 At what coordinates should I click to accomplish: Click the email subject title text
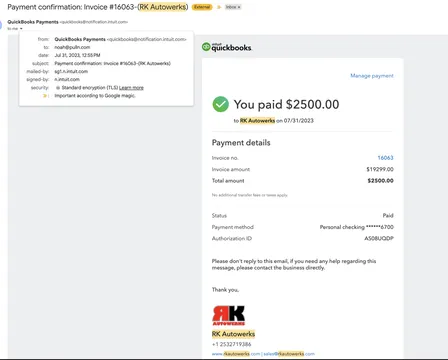coord(98,7)
